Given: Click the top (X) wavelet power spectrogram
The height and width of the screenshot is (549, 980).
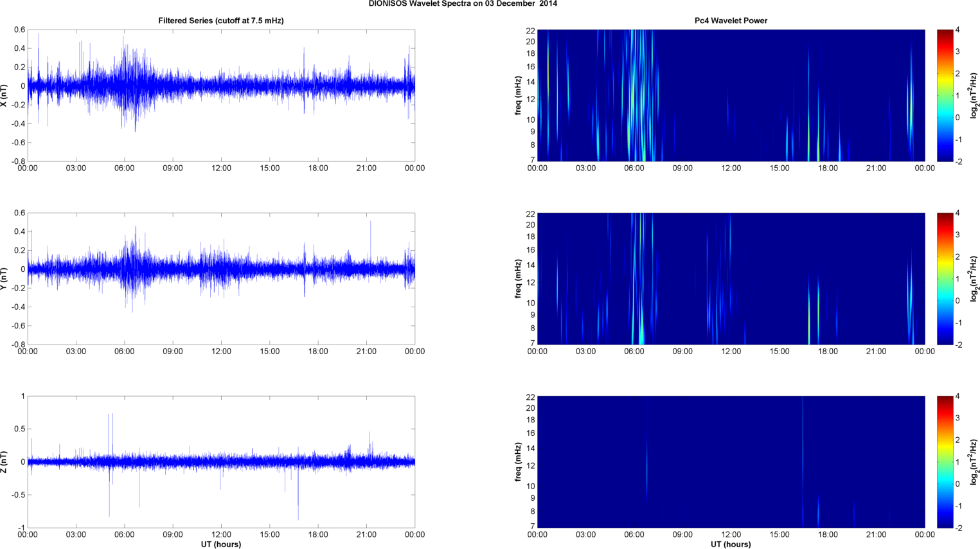Looking at the screenshot, I should click(x=731, y=95).
